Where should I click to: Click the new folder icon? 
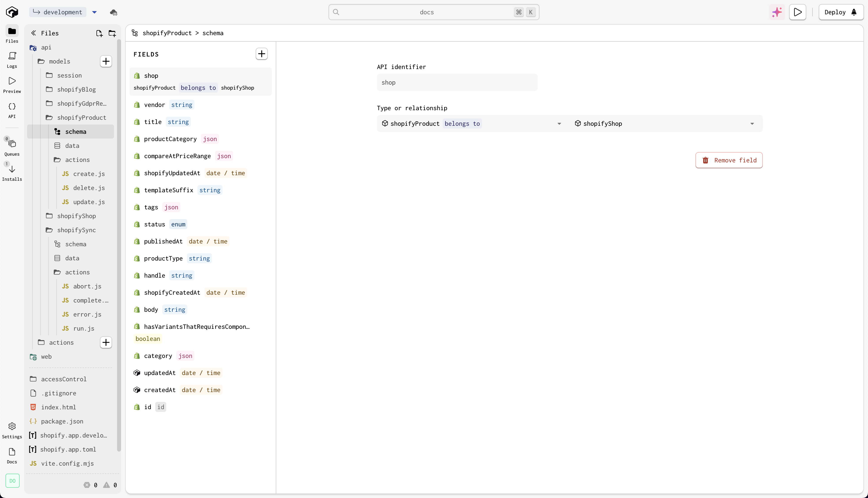click(112, 33)
